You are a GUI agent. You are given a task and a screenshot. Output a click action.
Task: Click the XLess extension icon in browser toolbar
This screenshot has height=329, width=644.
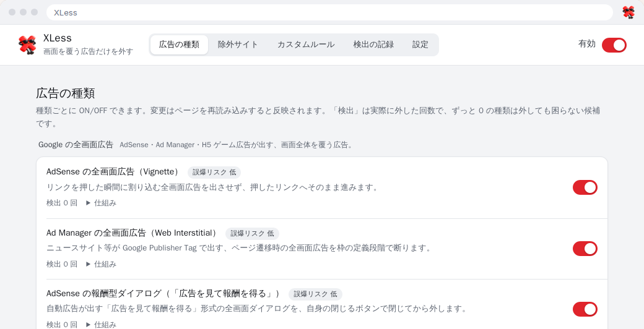pyautogui.click(x=629, y=12)
